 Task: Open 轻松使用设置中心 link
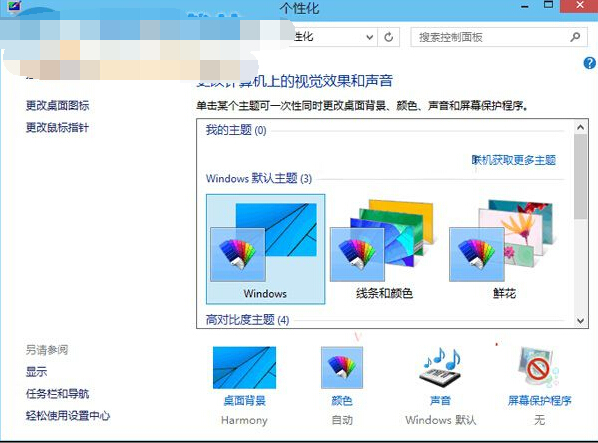pyautogui.click(x=68, y=416)
